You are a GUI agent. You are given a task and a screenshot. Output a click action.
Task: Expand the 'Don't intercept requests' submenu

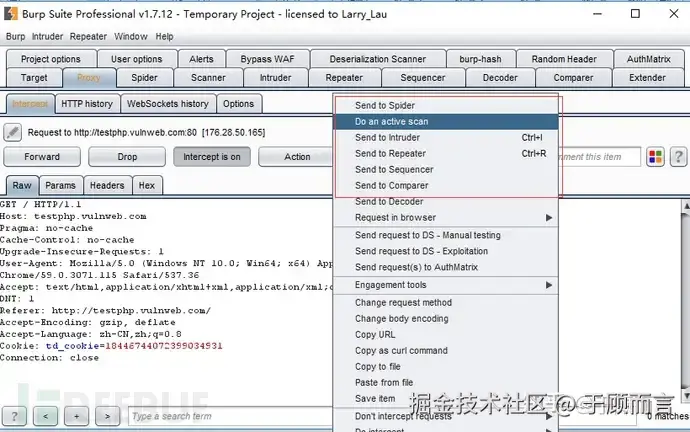[445, 416]
